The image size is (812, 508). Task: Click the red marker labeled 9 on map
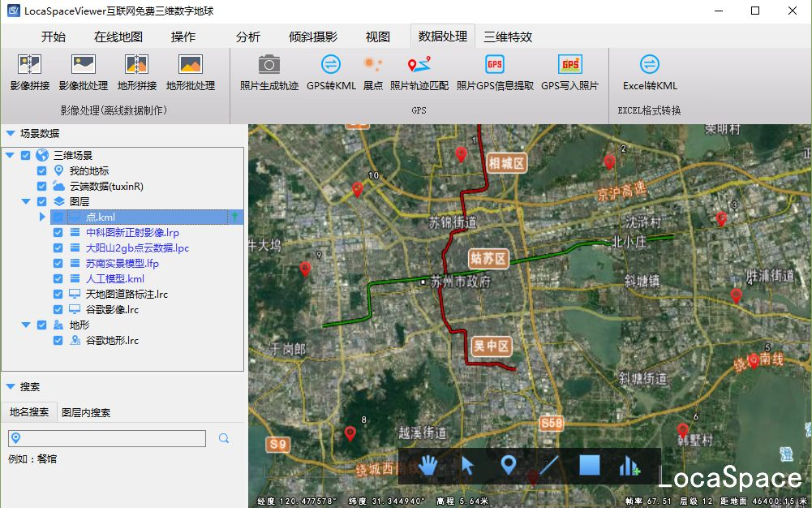click(305, 269)
